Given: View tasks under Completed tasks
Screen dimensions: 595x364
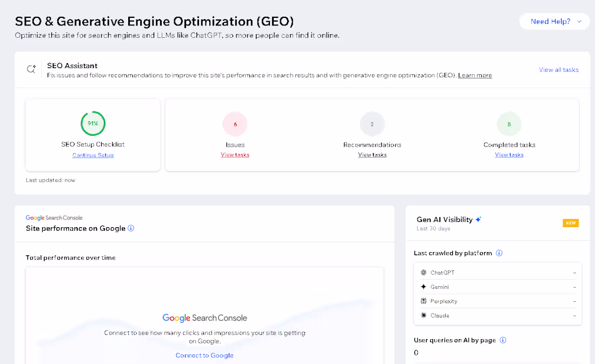Looking at the screenshot, I should (x=509, y=155).
